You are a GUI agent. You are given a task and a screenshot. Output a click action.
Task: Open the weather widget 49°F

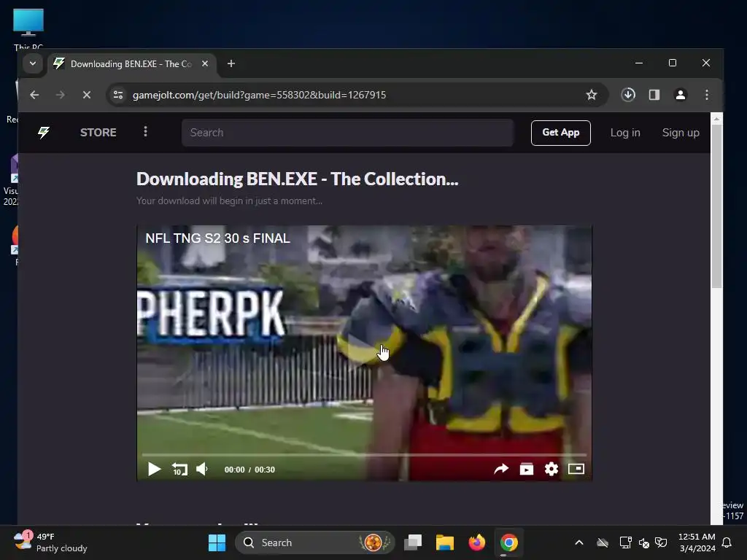click(50, 542)
